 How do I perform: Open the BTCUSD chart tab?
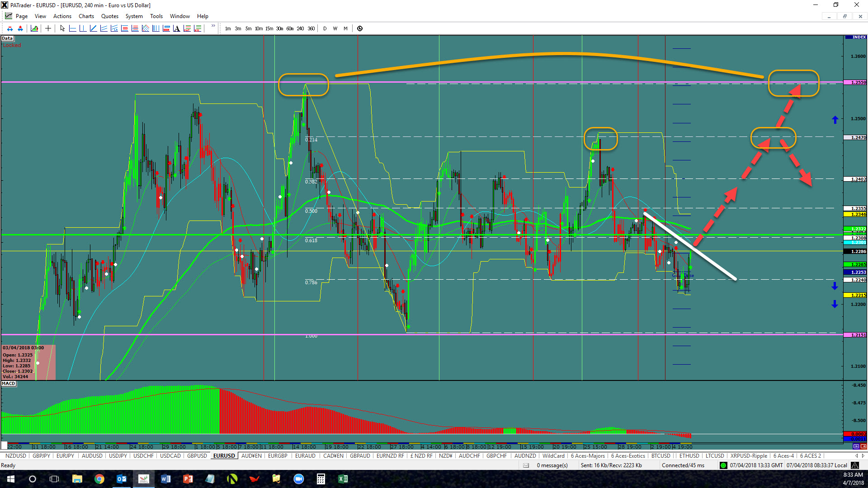[x=660, y=456]
